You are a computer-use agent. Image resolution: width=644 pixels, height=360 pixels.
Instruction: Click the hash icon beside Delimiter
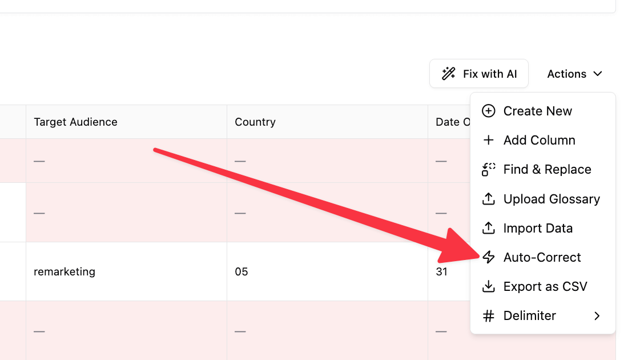(489, 315)
